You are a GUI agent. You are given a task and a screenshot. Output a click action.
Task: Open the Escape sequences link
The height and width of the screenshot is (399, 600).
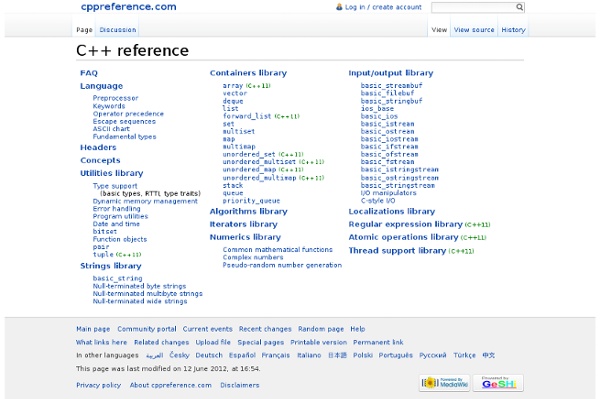[x=124, y=121]
